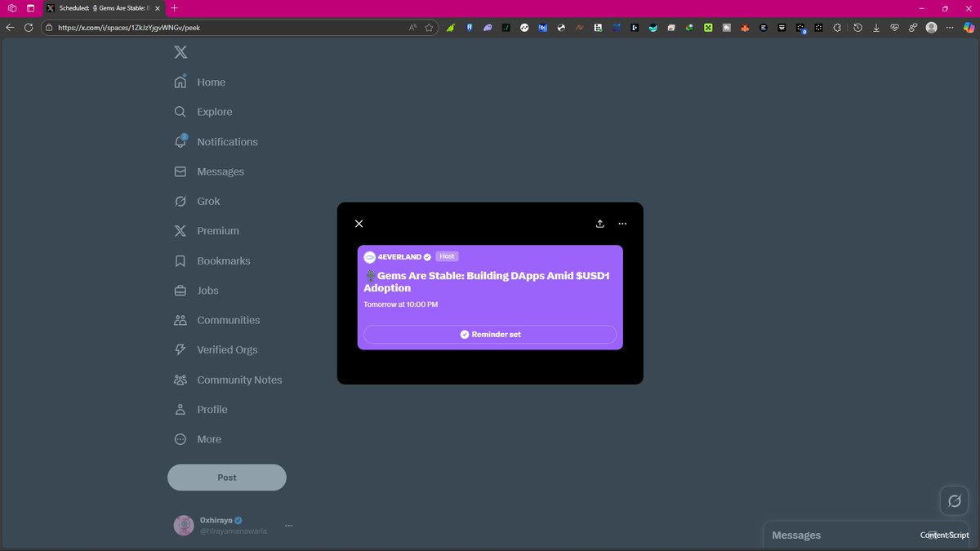The width and height of the screenshot is (980, 551).
Task: Open browser Settings and more menu
Action: (950, 27)
